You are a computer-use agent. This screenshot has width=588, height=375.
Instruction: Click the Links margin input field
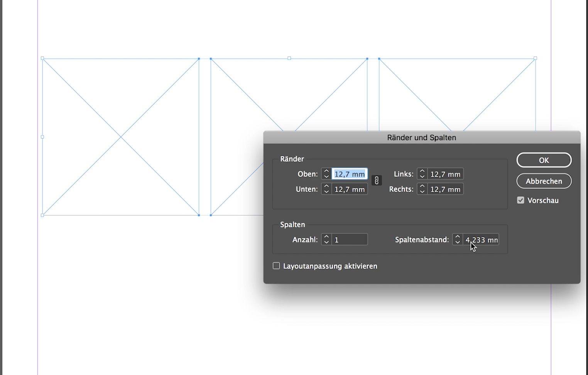pyautogui.click(x=445, y=174)
